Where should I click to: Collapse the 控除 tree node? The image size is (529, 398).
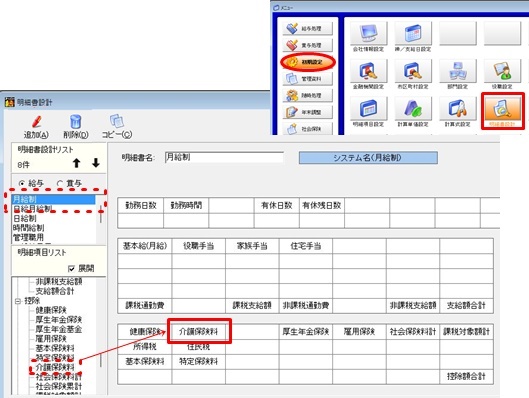[x=18, y=301]
